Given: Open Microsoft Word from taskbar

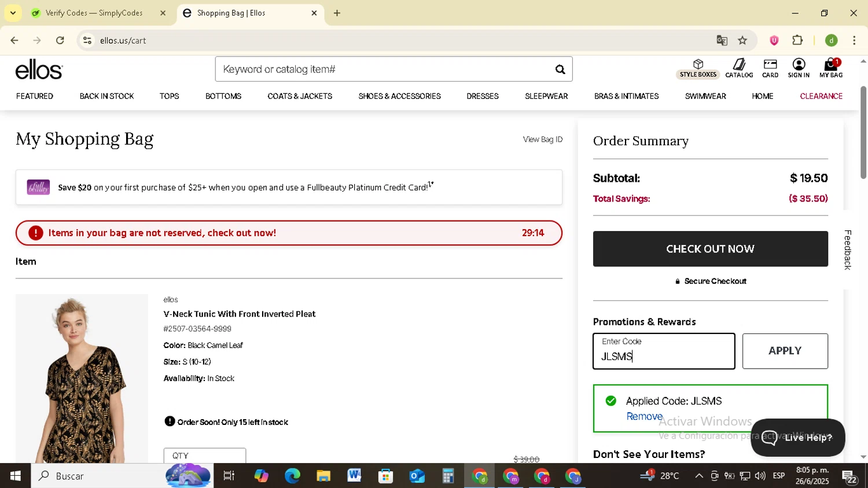Looking at the screenshot, I should 354,476.
